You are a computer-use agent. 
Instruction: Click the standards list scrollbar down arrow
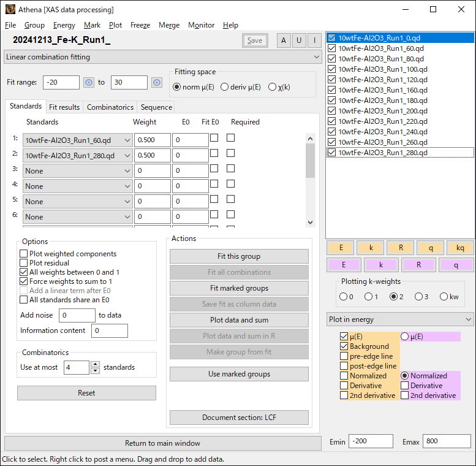pos(310,222)
